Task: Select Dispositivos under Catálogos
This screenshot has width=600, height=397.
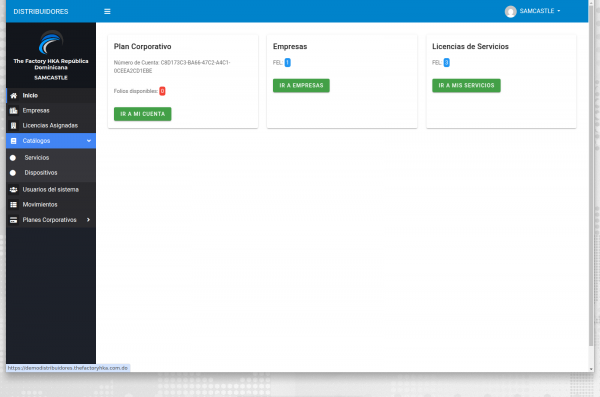Action: (x=51, y=173)
